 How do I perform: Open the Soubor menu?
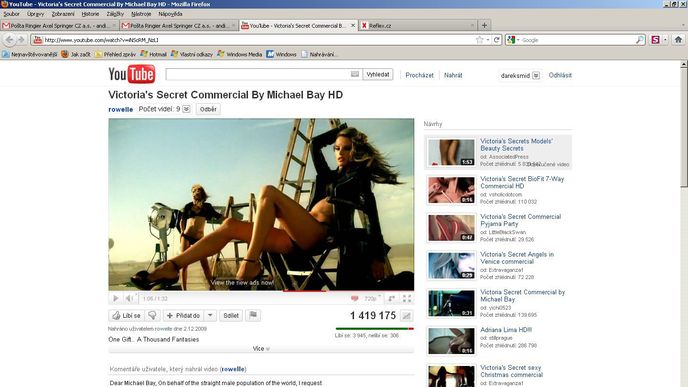click(x=11, y=14)
